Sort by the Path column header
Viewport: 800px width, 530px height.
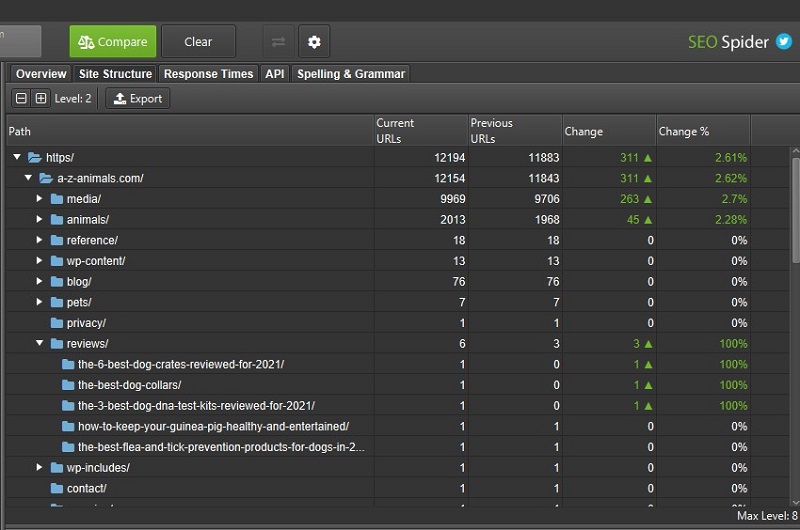point(190,131)
